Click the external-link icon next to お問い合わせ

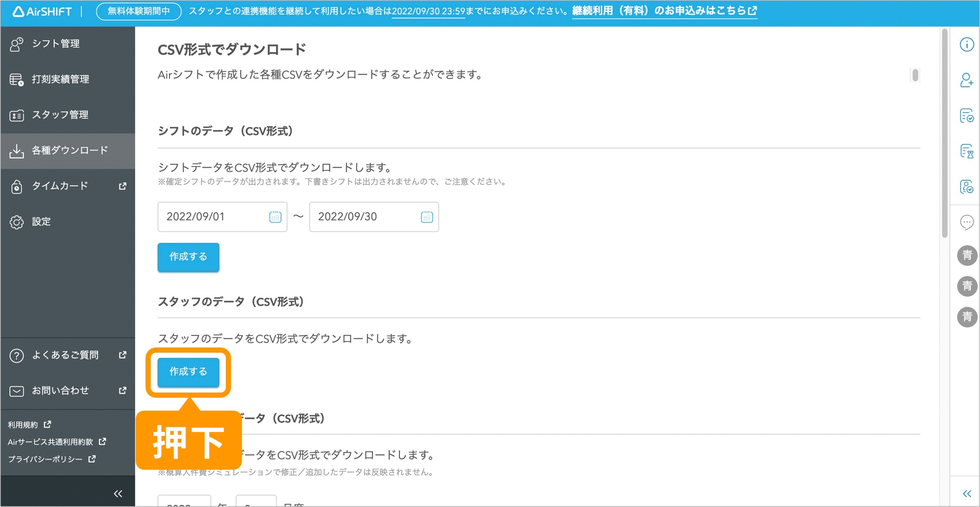tap(122, 390)
